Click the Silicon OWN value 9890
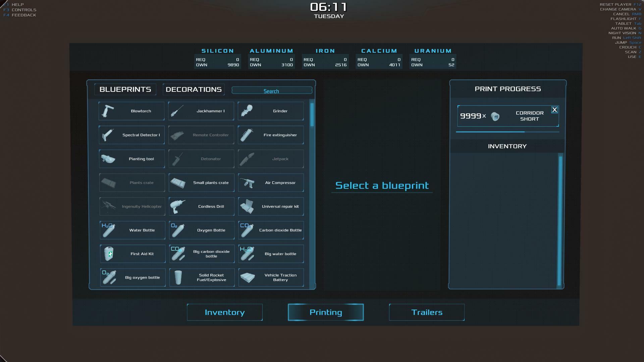This screenshot has height=362, width=644. [x=233, y=65]
